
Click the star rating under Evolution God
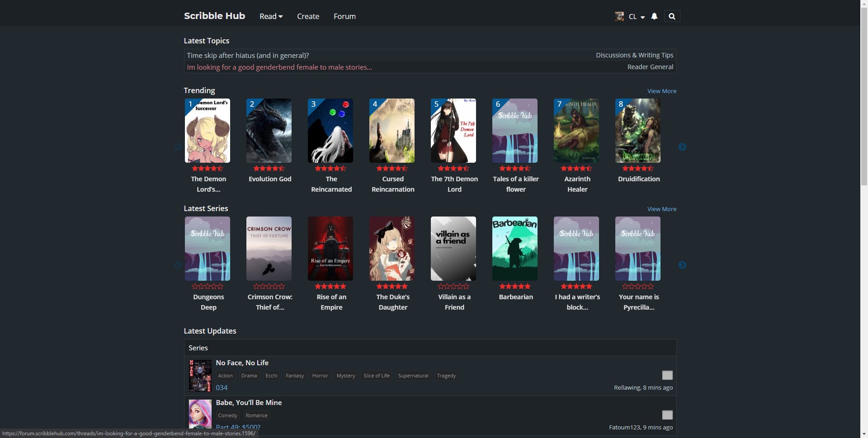coord(269,168)
